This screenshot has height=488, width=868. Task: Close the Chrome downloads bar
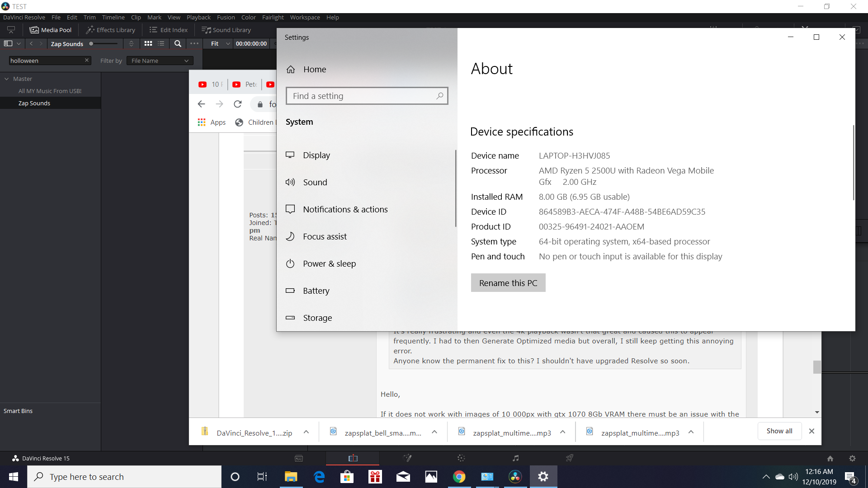[811, 431]
